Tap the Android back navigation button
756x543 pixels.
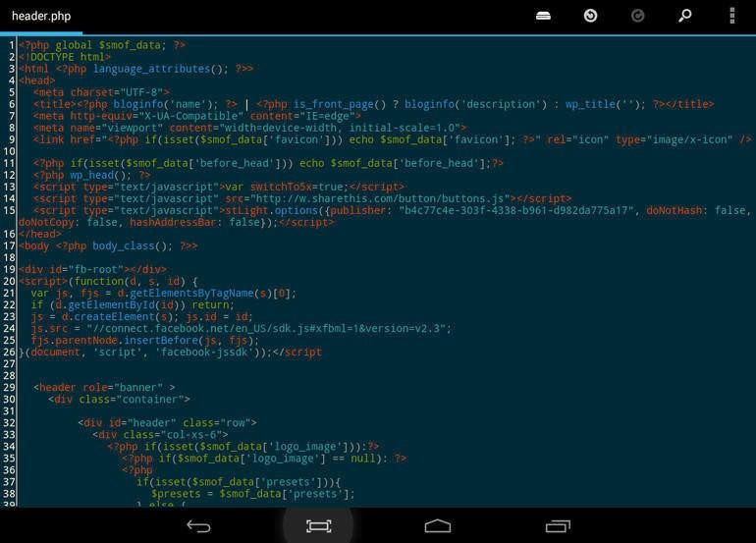[x=198, y=526]
